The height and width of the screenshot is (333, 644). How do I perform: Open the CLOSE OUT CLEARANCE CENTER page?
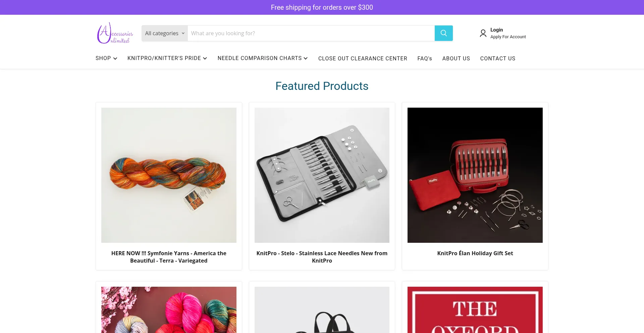point(363,58)
